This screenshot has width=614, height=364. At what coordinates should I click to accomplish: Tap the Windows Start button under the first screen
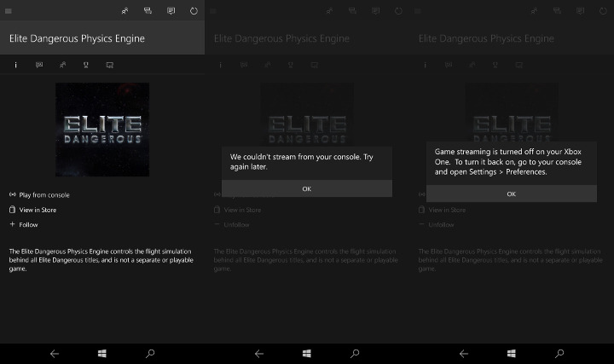(x=102, y=354)
